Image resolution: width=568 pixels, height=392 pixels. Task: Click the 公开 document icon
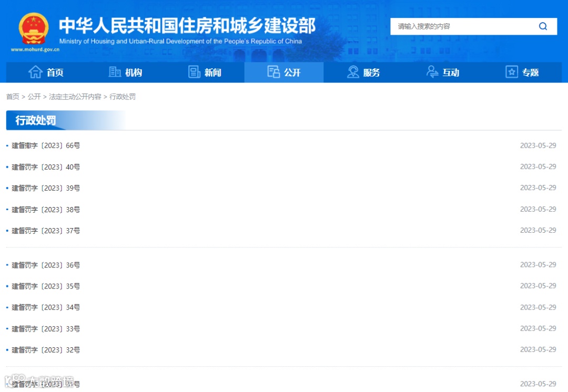coord(273,71)
